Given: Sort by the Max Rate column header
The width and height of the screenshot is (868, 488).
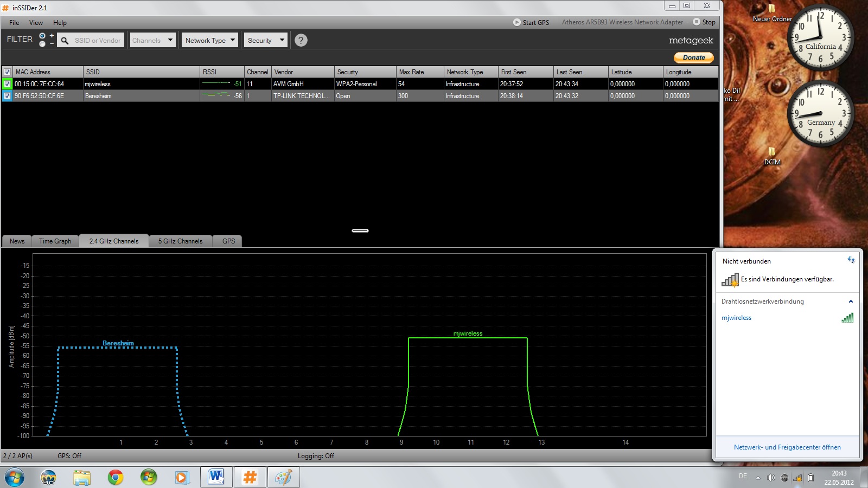Looking at the screenshot, I should (x=420, y=72).
